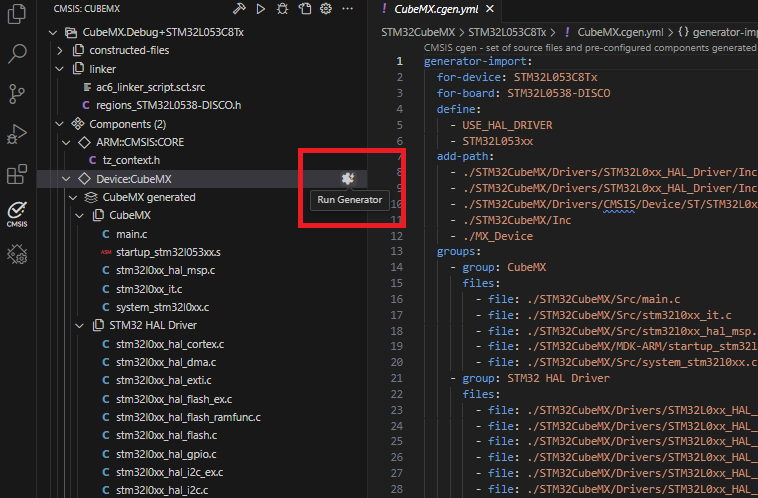The image size is (758, 498).
Task: Click the CMSIS: CUBEMX panel title
Action: coord(87,9)
